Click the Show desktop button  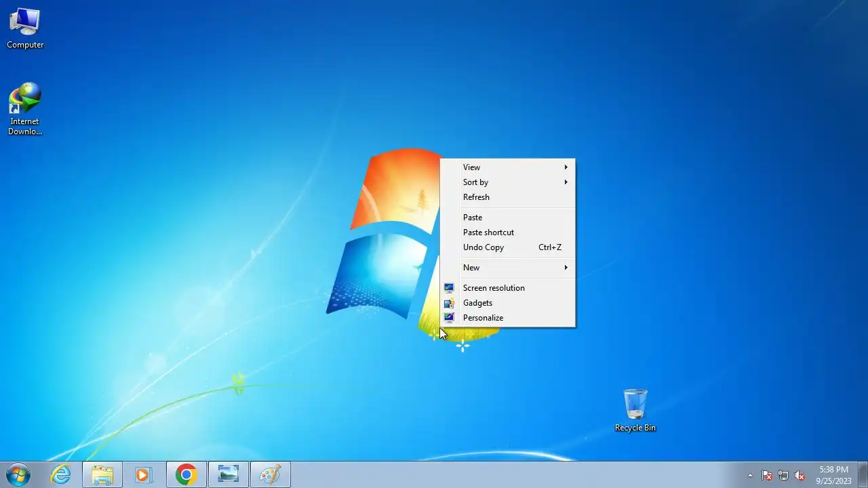[863, 475]
